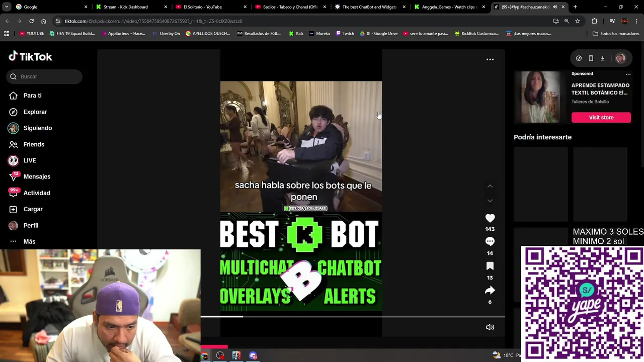Click the Visit store button
The width and height of the screenshot is (644, 362).
601,117
